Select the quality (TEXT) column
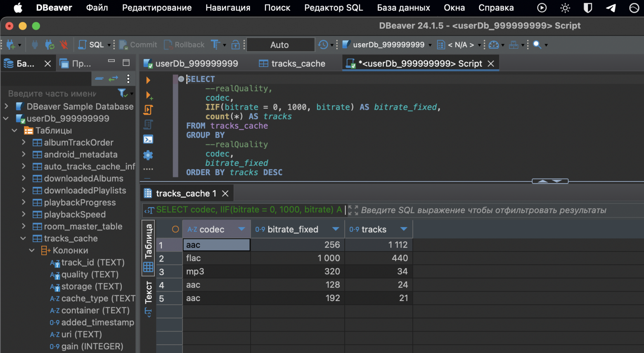Viewport: 644px width, 353px height. pos(90,274)
